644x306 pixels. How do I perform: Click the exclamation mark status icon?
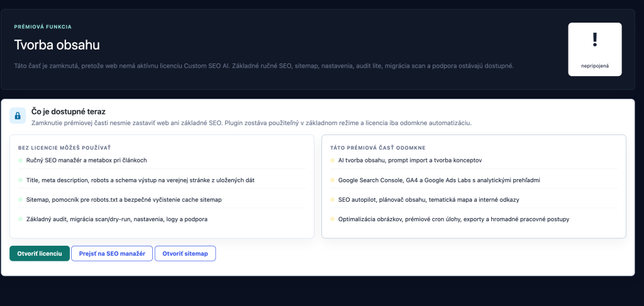click(595, 40)
